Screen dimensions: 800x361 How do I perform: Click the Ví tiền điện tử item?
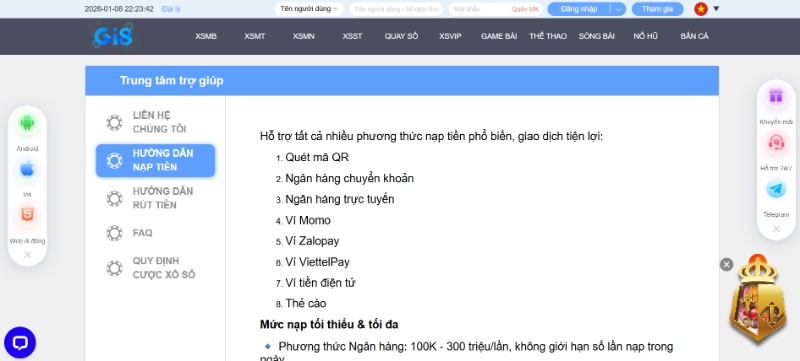coord(320,283)
